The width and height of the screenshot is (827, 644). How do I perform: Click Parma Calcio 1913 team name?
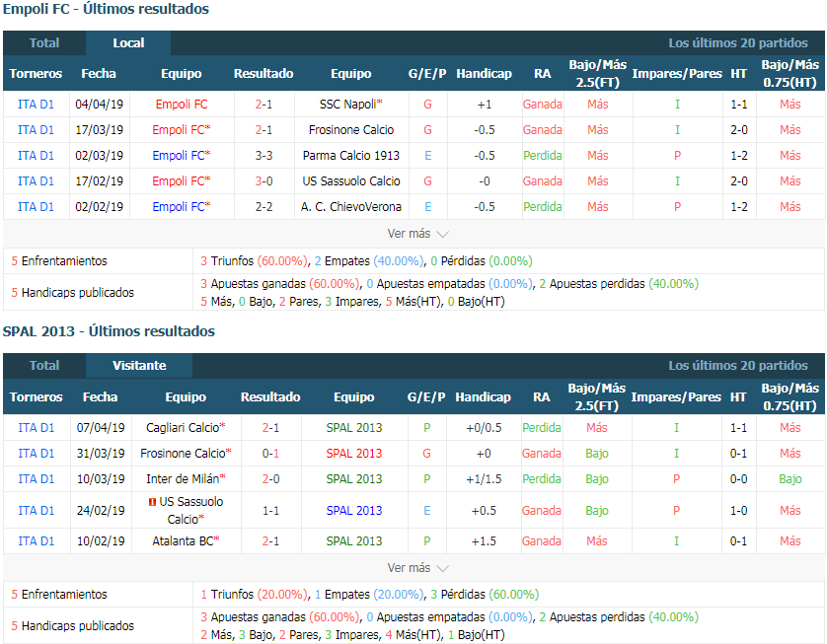point(351,156)
